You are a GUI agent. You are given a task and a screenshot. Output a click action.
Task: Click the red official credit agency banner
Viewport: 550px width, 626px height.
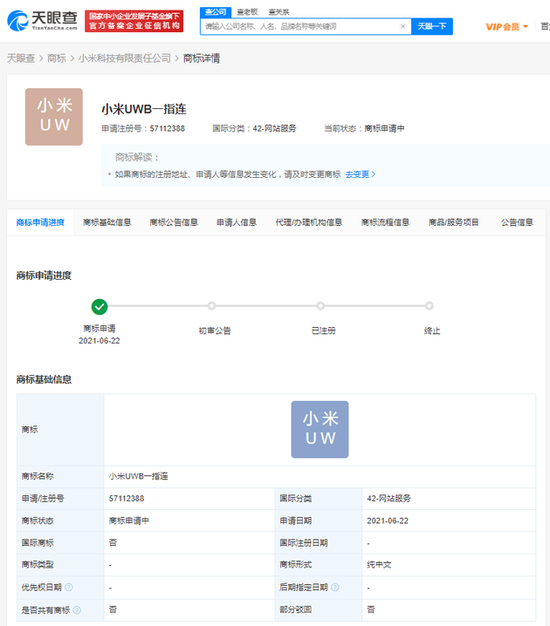pos(134,21)
